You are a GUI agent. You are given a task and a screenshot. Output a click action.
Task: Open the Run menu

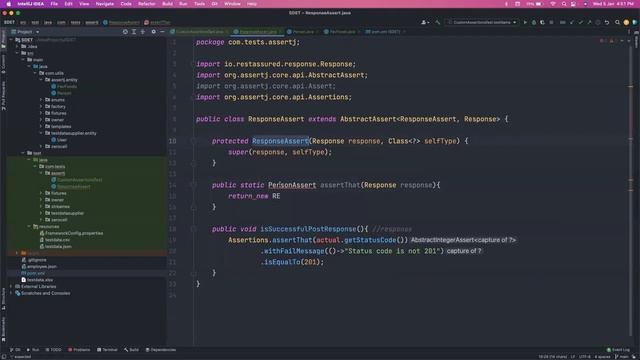point(183,4)
